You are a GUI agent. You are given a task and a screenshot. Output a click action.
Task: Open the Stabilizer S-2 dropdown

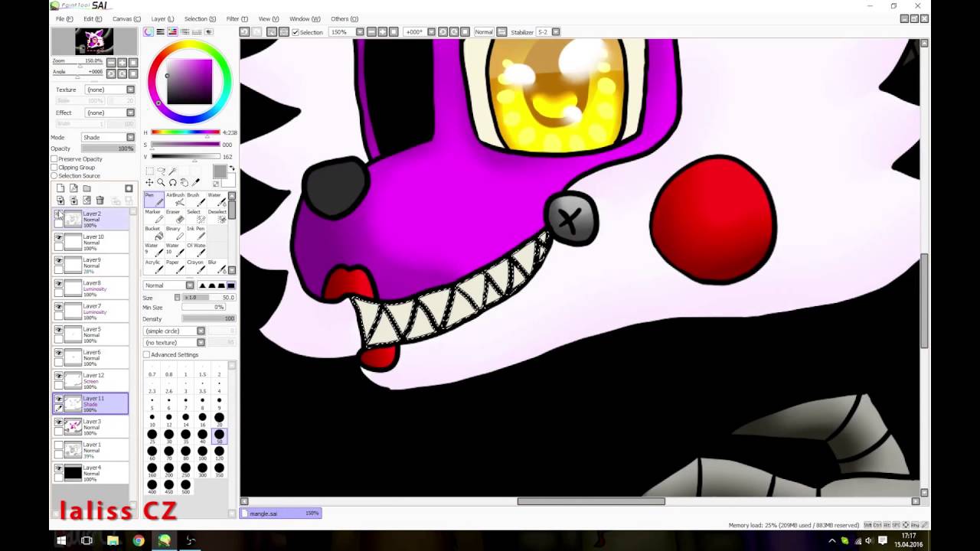pos(548,32)
